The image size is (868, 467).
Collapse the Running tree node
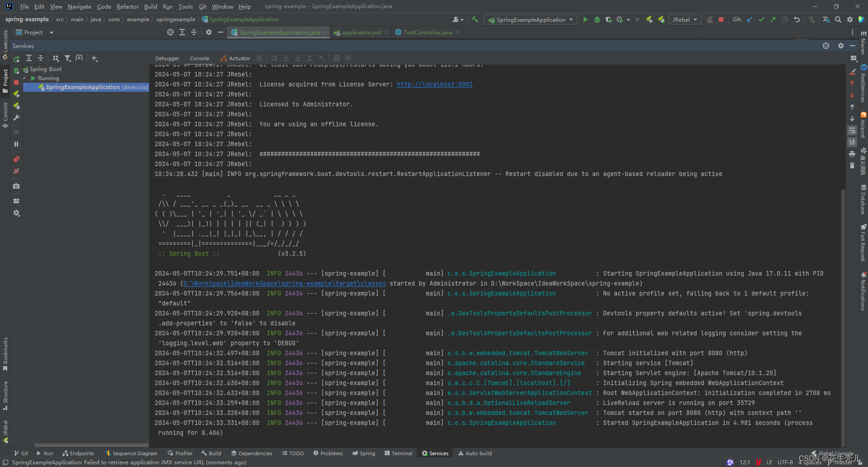tap(25, 78)
